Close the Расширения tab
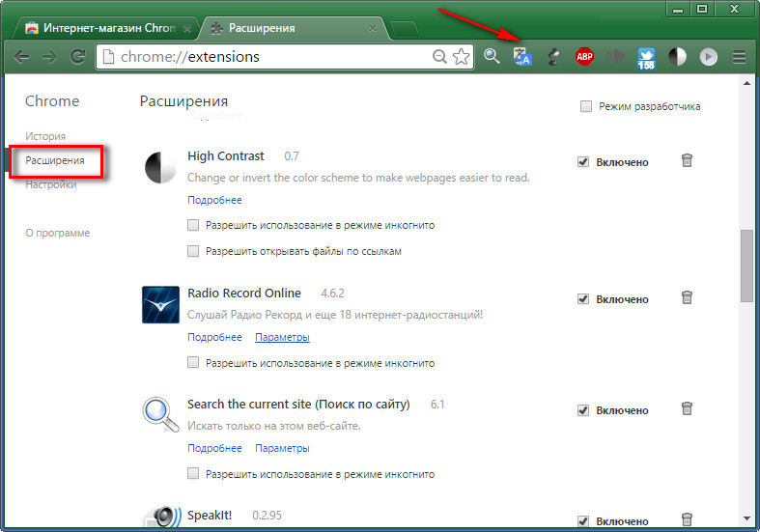The height and width of the screenshot is (532, 760). (x=372, y=29)
